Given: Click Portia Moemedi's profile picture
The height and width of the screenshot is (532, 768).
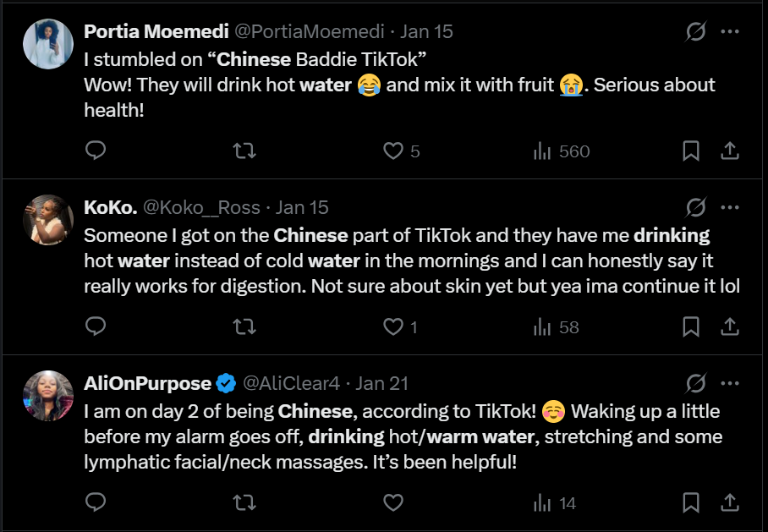Looking at the screenshot, I should pyautogui.click(x=48, y=43).
